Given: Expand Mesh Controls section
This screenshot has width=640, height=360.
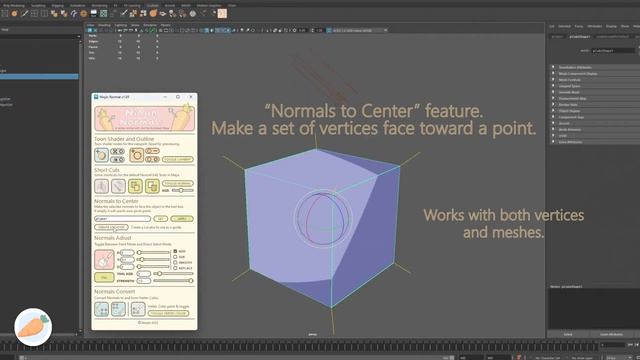Looking at the screenshot, I should [595, 80].
